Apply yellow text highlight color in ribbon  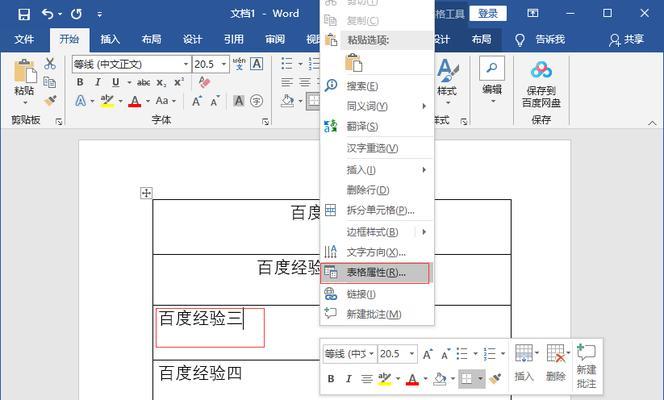107,101
